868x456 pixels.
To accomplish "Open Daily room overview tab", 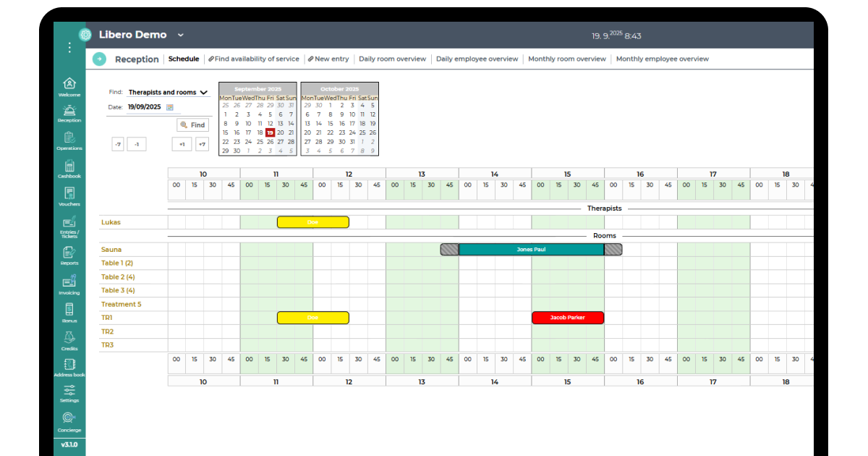I will click(x=393, y=59).
